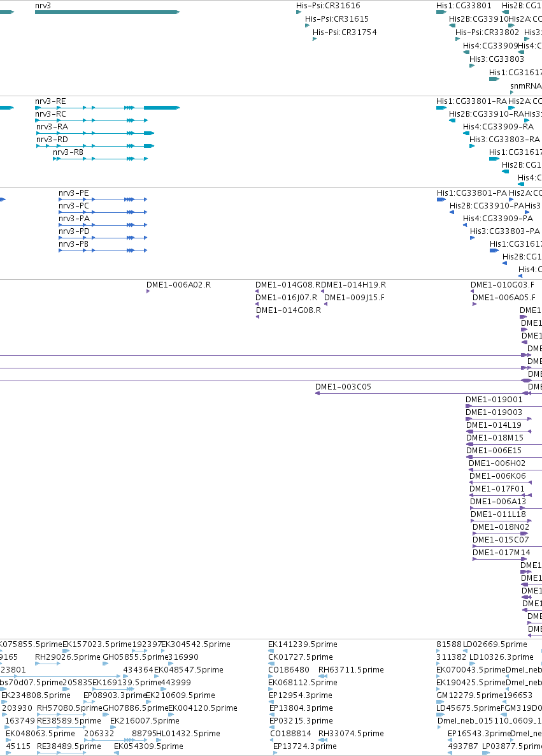Select the nrv3-RB transcript label
The image size is (542, 756).
tap(68, 152)
